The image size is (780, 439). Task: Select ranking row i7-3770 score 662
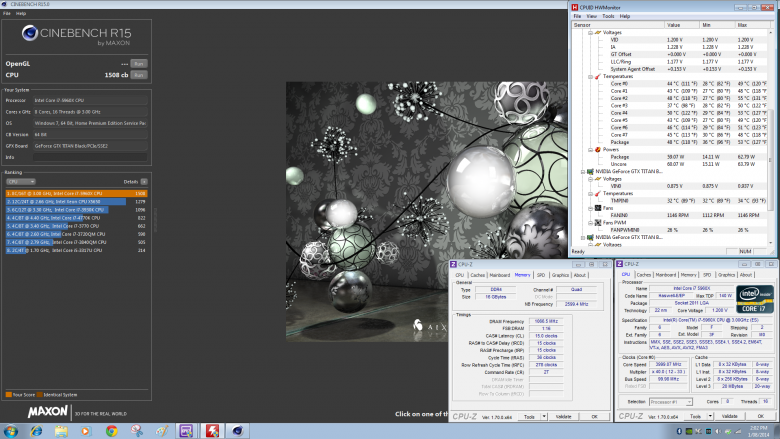click(77, 226)
